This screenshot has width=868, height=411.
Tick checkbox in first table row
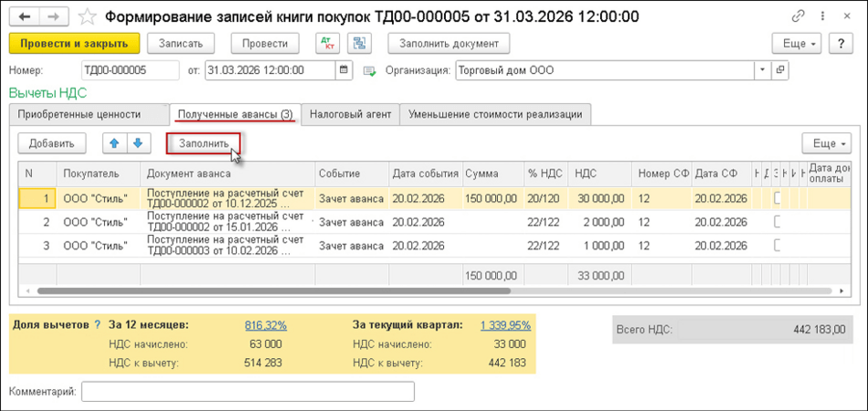tap(778, 198)
